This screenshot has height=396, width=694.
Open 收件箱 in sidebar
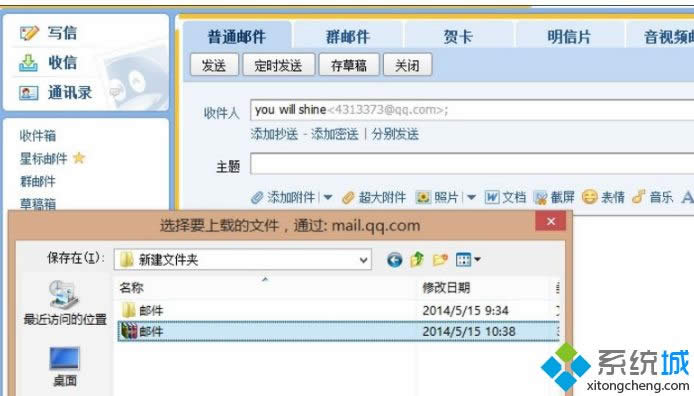tap(38, 135)
